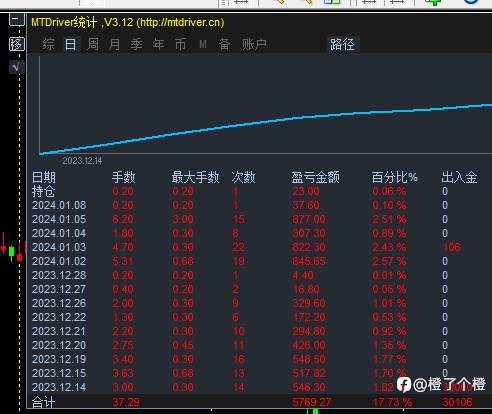Click the 合计 total row label
Viewport: 492px width, 414px height.
pos(44,402)
